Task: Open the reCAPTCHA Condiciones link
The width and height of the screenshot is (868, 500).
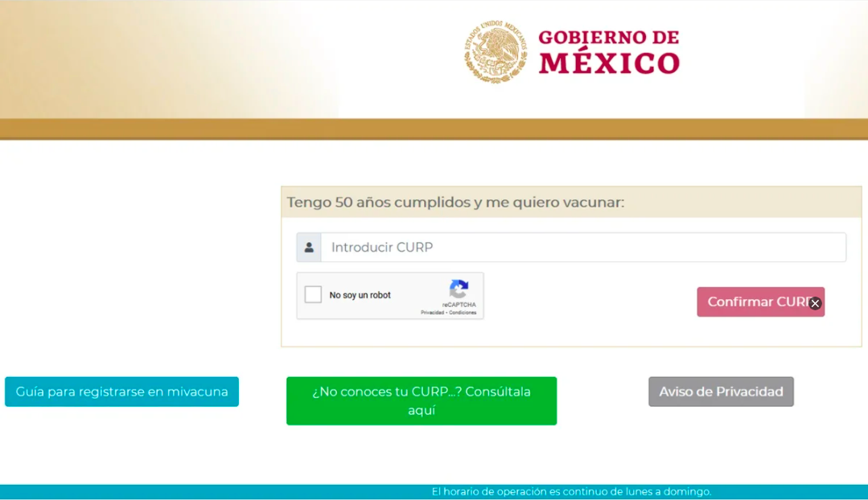Action: (463, 313)
